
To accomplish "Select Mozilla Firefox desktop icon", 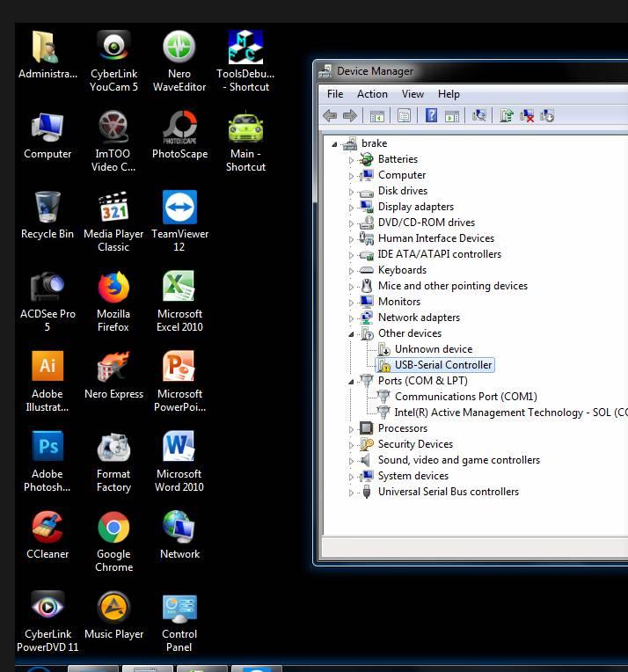I will 113,302.
